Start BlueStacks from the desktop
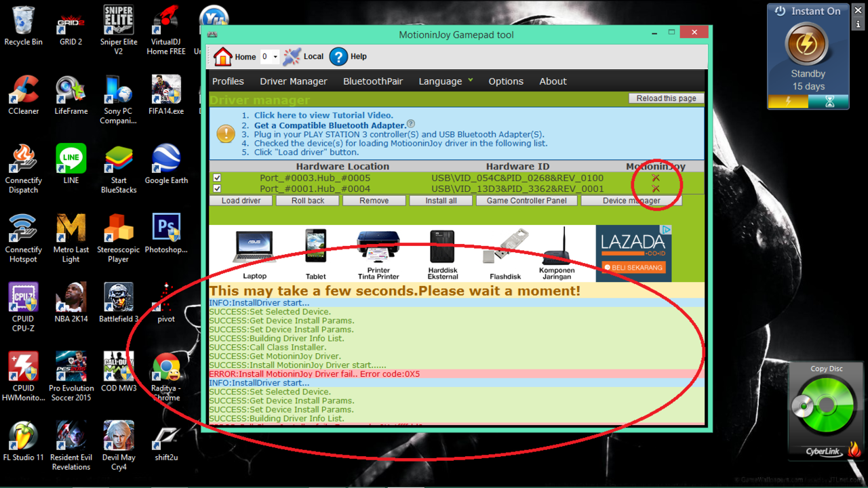The width and height of the screenshot is (868, 488). [x=118, y=168]
